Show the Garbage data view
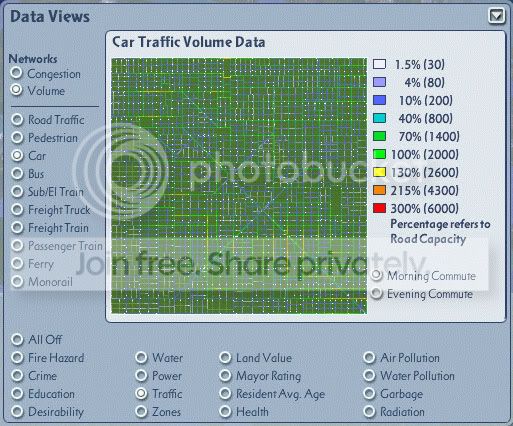The image size is (513, 426). (x=369, y=393)
